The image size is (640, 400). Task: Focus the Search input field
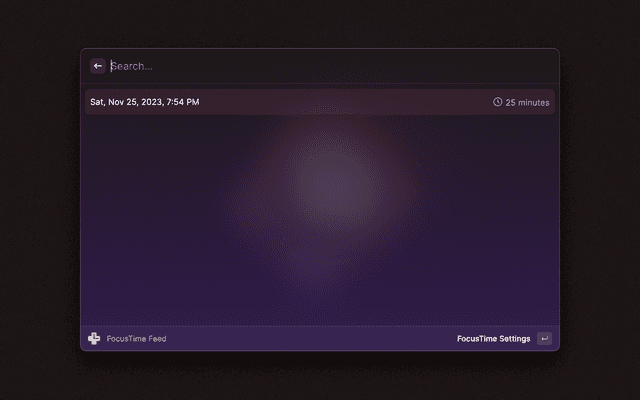click(x=320, y=66)
